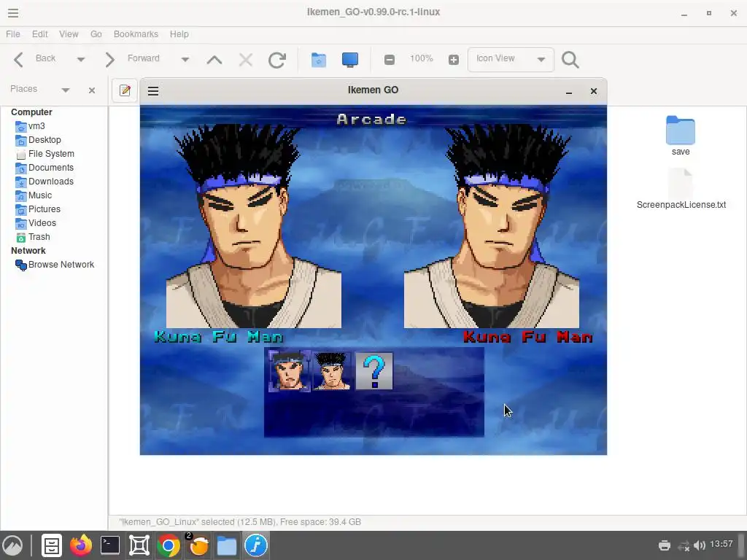The height and width of the screenshot is (560, 747).
Task: Click the blue music note taskbar icon
Action: [x=256, y=545]
